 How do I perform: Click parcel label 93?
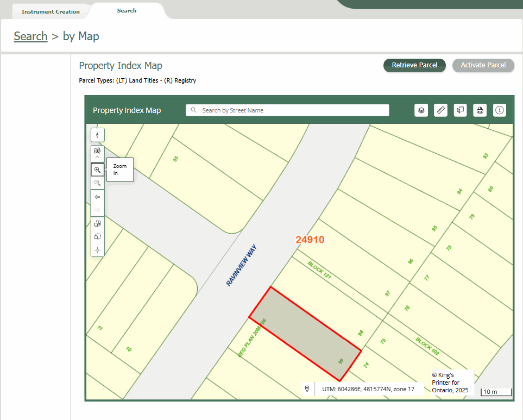coord(486,156)
